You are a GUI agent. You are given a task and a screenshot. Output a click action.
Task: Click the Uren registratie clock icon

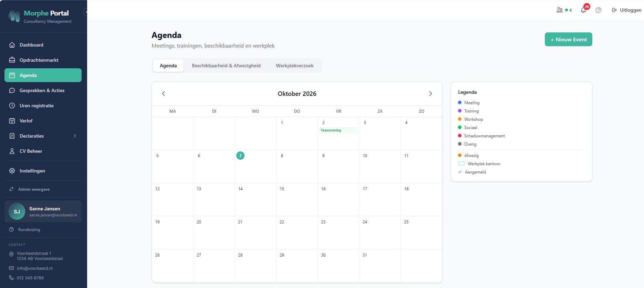[12, 106]
